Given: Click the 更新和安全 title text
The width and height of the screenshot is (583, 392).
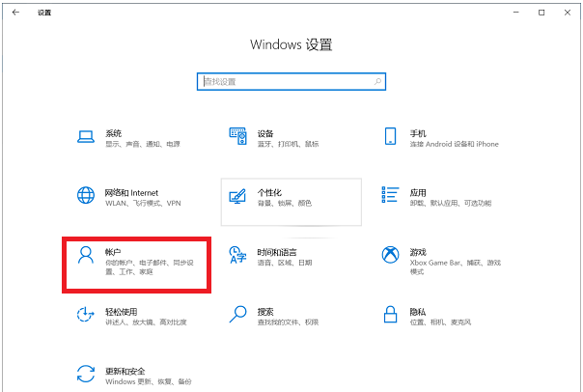Looking at the screenshot, I should pos(126,370).
